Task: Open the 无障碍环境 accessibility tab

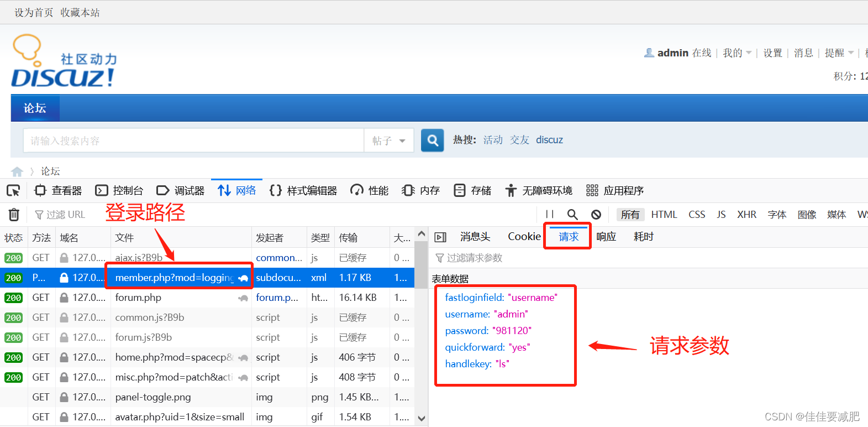Action: pyautogui.click(x=539, y=191)
